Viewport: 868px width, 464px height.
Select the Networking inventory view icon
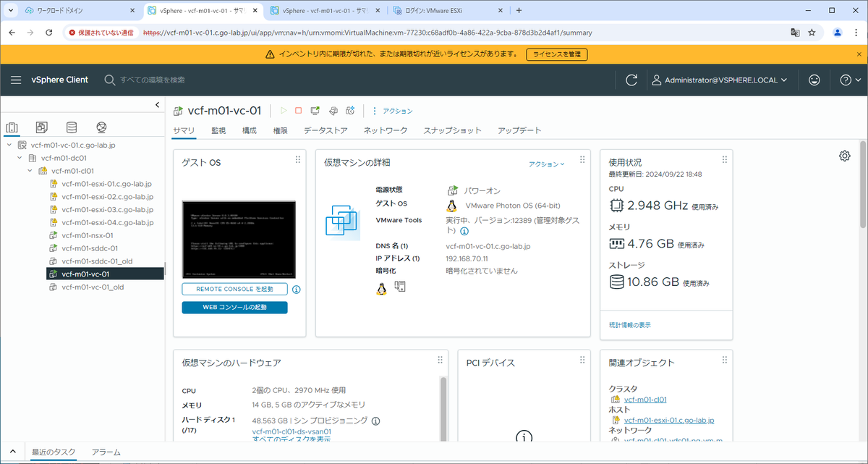[x=101, y=127]
